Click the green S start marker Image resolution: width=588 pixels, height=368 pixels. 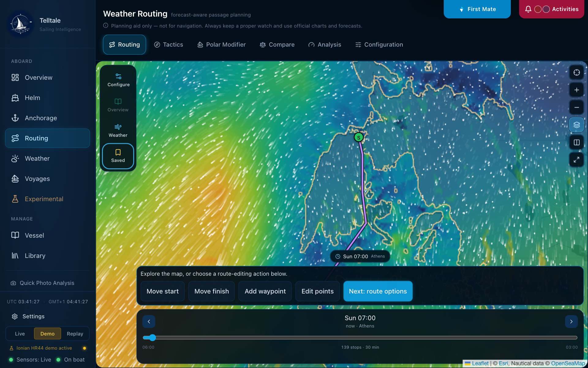coord(359,137)
